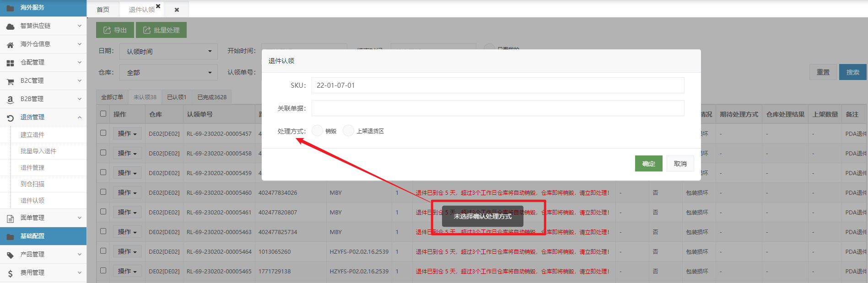868x283 pixels.
Task: Check the row RL-69-230202-00005457
Action: click(x=103, y=133)
